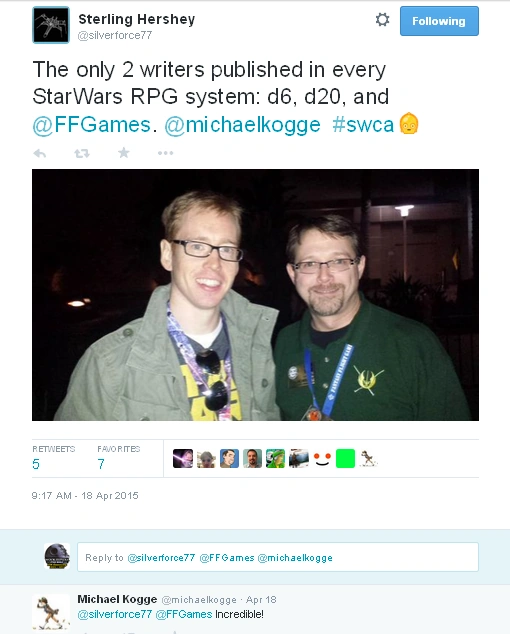Click the solid green square avatar
The image size is (510, 634).
[x=345, y=459]
